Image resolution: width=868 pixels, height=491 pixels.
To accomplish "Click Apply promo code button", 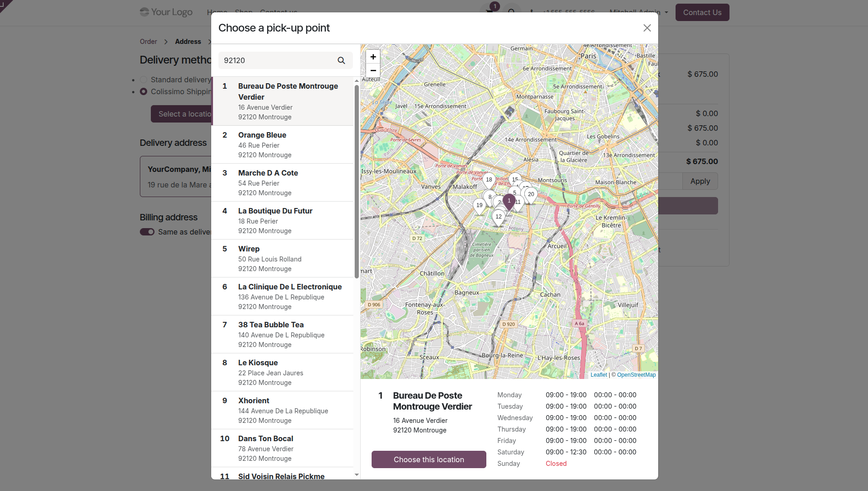I will coord(700,181).
